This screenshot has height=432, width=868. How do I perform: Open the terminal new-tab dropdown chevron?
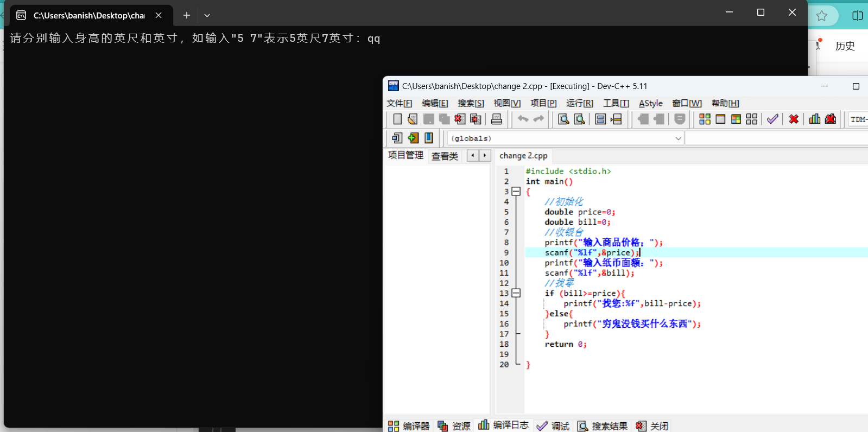207,15
